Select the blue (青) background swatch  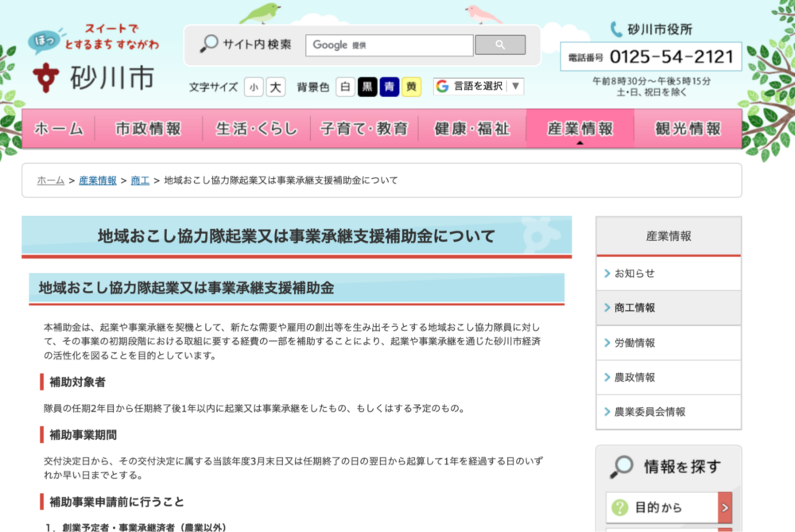[x=389, y=87]
